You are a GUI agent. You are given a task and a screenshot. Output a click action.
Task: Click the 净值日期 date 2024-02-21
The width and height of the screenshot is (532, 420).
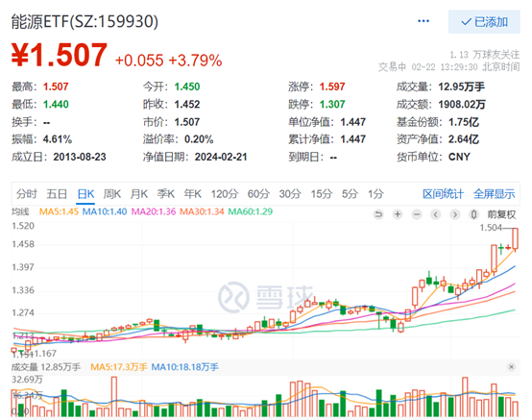tap(221, 157)
